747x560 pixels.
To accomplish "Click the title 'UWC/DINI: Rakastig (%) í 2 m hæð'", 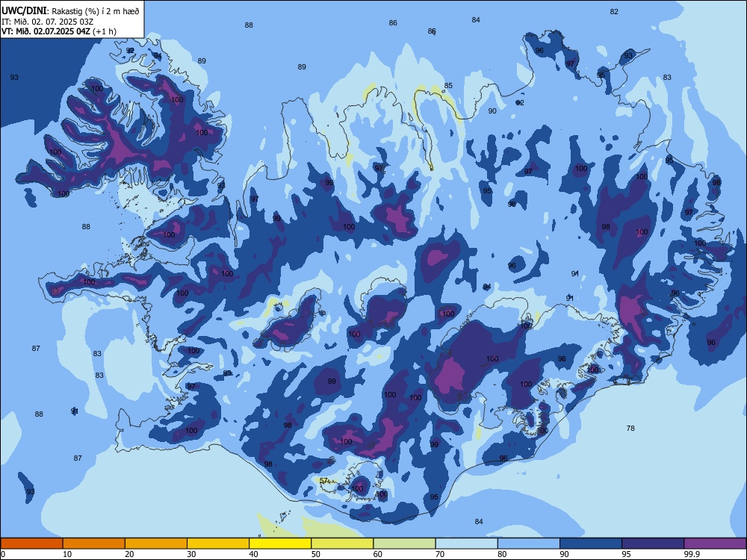I will click(70, 10).
